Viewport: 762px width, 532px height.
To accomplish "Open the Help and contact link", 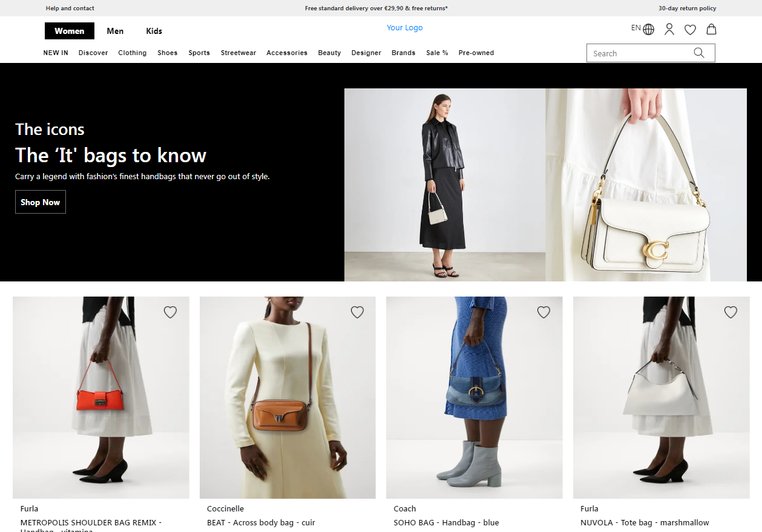I will 70,8.
